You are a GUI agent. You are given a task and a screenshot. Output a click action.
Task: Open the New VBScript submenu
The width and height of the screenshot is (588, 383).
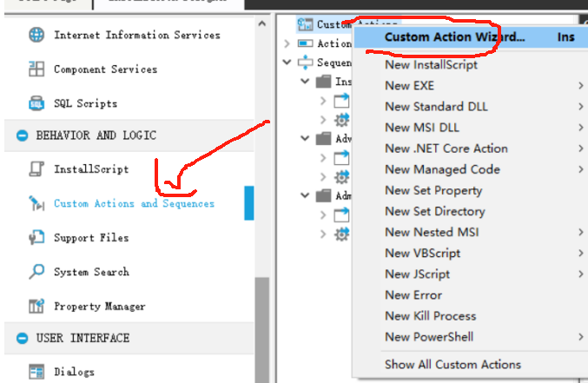click(471, 254)
